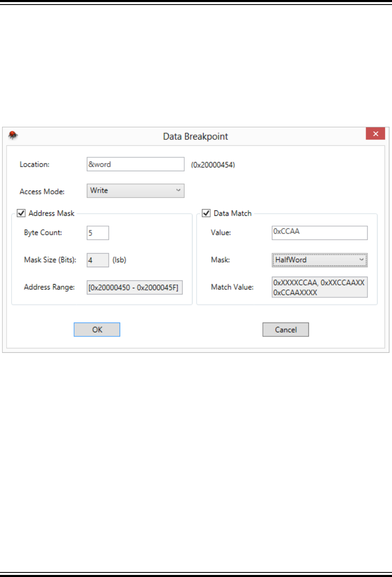Viewport: 392px width, 577px height.
Task: Toggle the Address Mask checkbox
Action: pos(21,213)
